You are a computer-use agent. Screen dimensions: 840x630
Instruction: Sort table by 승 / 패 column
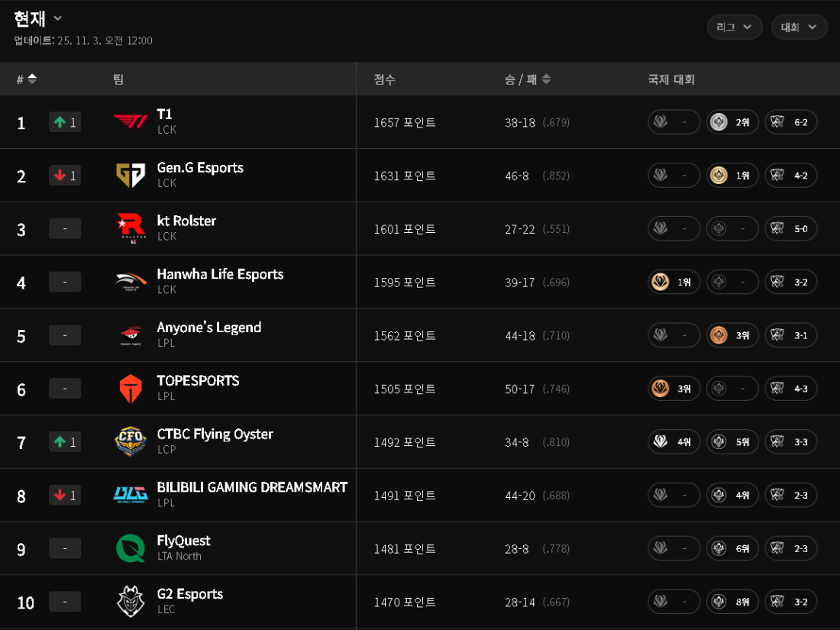tap(527, 79)
